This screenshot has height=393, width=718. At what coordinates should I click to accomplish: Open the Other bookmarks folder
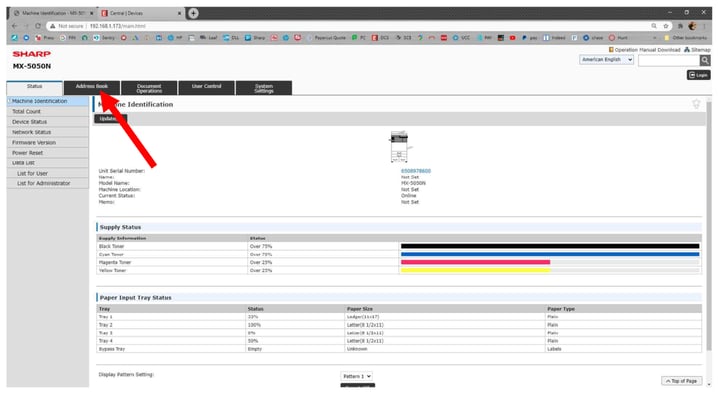685,38
